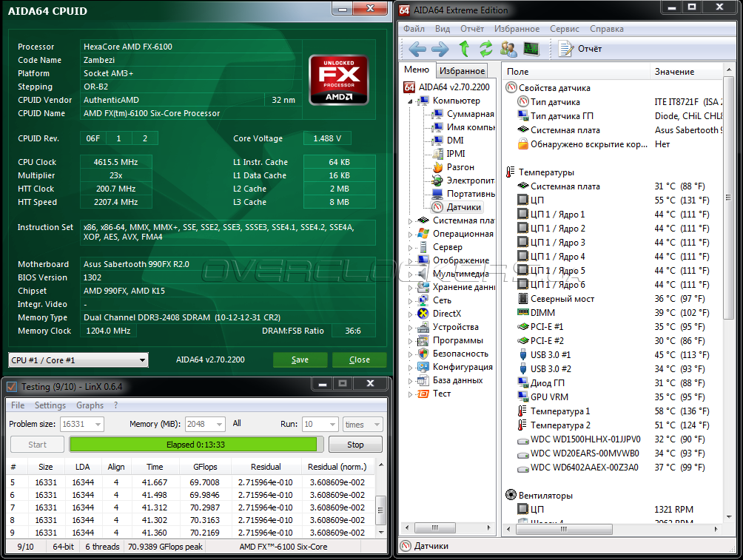
Task: Click the All memory button in LinX
Action: (237, 424)
